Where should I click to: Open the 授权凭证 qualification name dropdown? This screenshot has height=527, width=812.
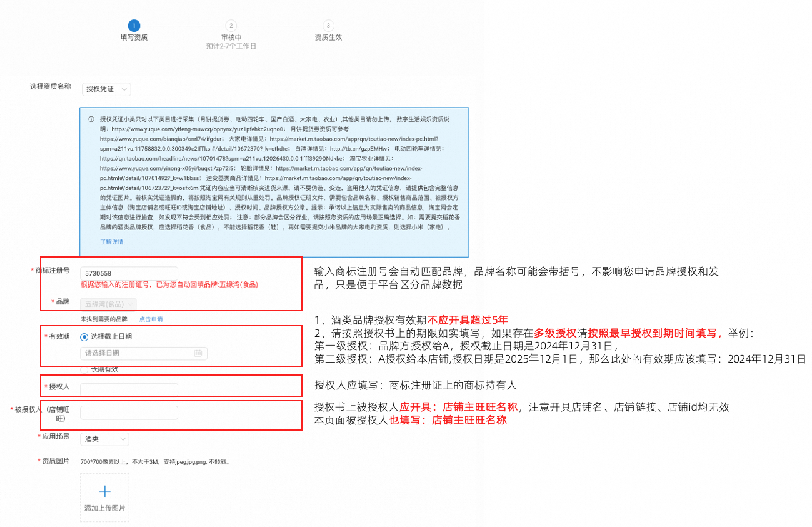point(106,89)
